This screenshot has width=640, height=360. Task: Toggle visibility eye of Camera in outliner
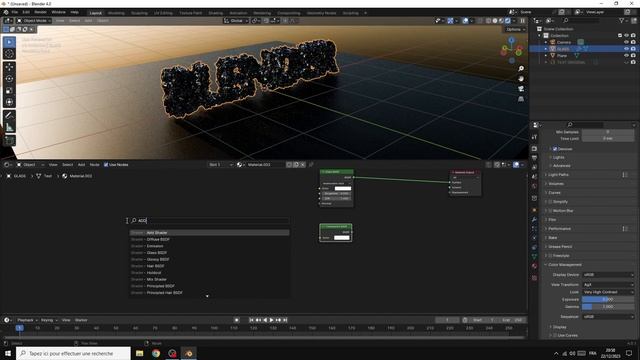pos(626,42)
